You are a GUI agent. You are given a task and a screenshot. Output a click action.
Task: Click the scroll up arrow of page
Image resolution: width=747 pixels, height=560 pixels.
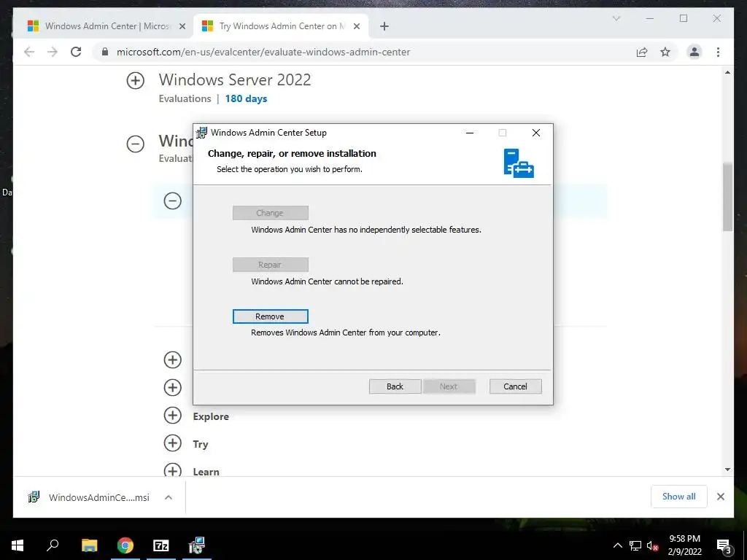point(727,72)
